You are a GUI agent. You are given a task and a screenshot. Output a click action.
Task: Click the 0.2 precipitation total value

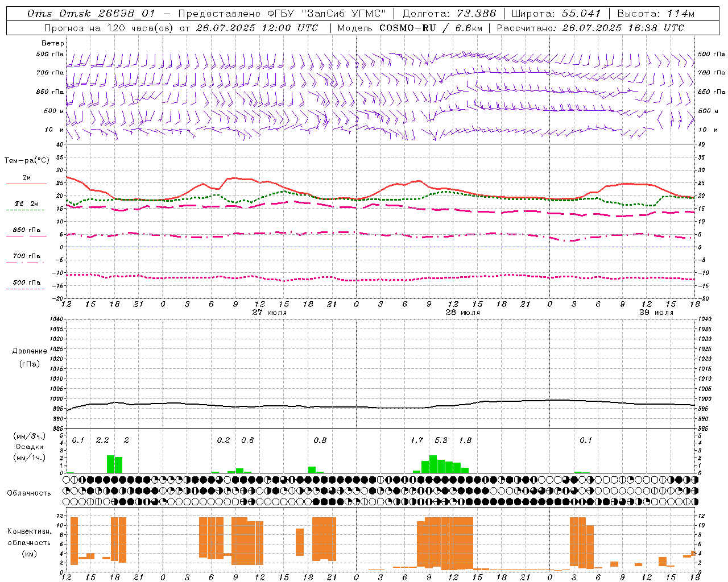pyautogui.click(x=224, y=440)
